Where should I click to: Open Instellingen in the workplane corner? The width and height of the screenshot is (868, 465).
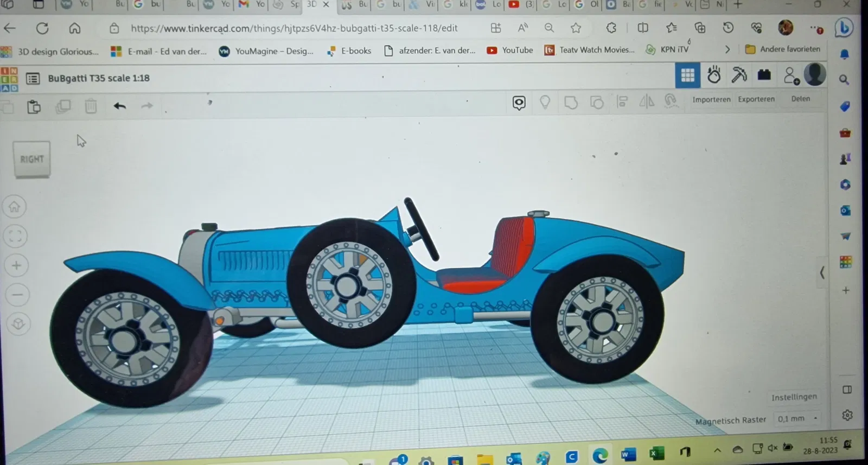coord(794,397)
